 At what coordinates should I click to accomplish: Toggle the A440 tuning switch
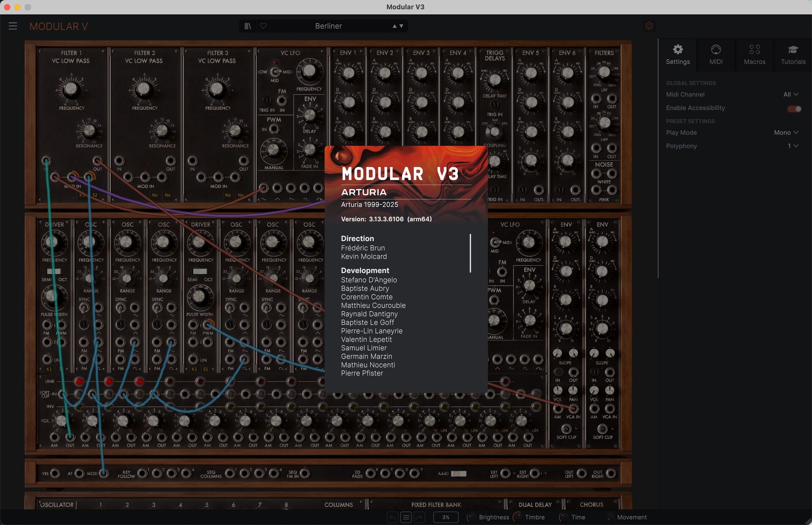[458, 473]
